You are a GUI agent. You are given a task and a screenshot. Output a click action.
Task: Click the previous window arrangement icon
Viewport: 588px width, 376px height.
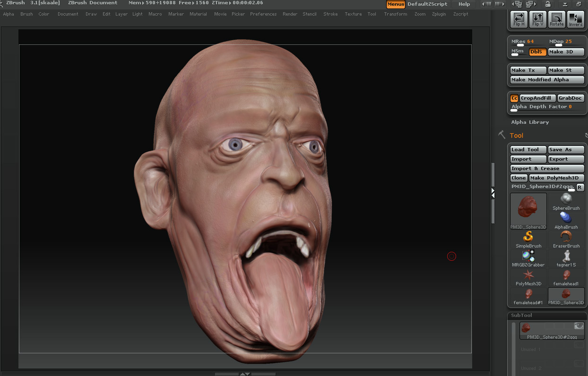tap(518, 4)
